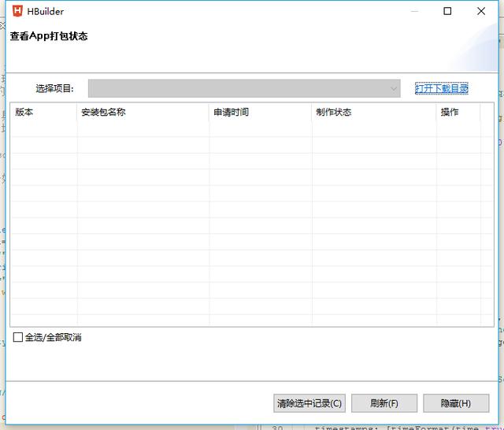Refresh the list with the 刷新(F) button
Image resolution: width=504 pixels, height=430 pixels.
pos(384,403)
